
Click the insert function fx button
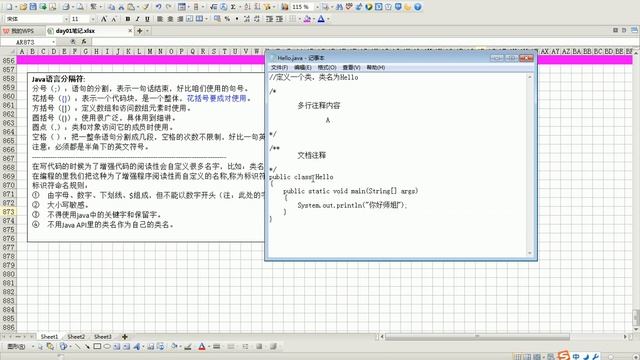(x=84, y=42)
